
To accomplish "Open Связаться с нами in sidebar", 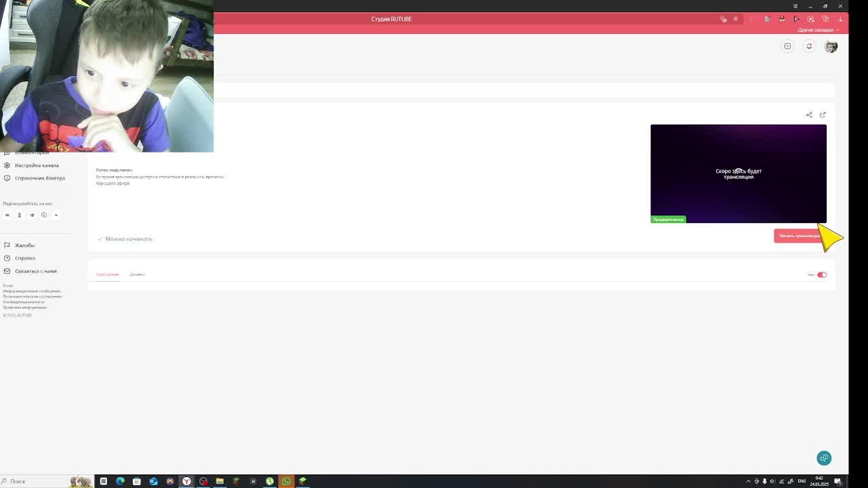I will coord(36,271).
